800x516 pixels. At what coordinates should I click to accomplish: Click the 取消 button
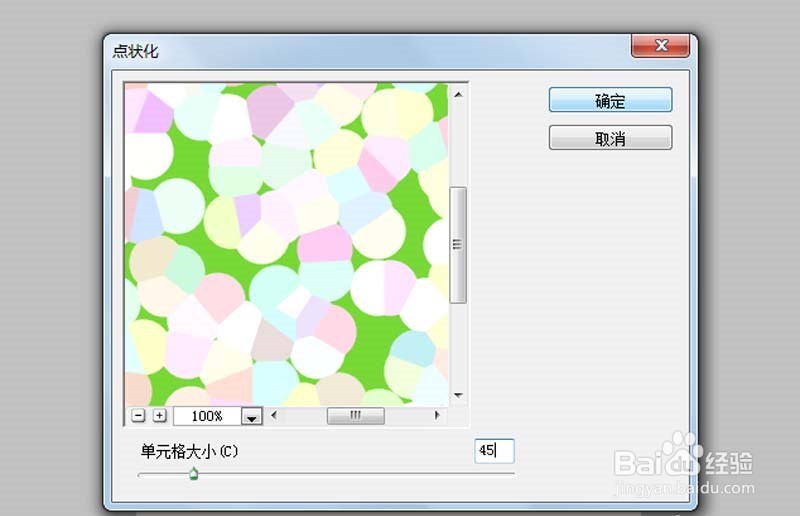[610, 138]
